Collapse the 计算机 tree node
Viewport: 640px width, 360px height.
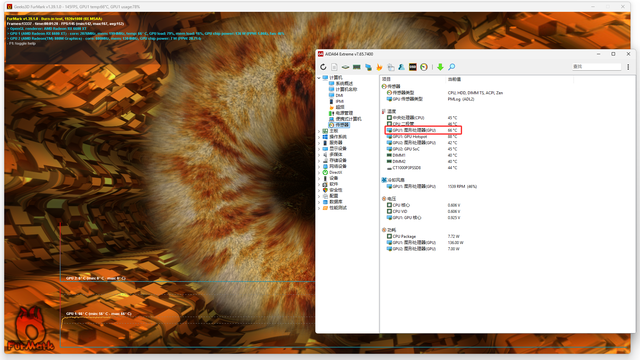(319, 78)
